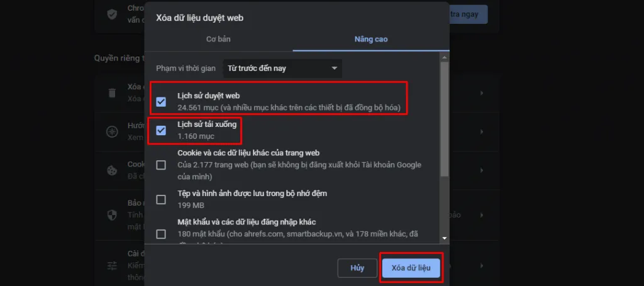Click the security shield icon in privacy list

112,215
